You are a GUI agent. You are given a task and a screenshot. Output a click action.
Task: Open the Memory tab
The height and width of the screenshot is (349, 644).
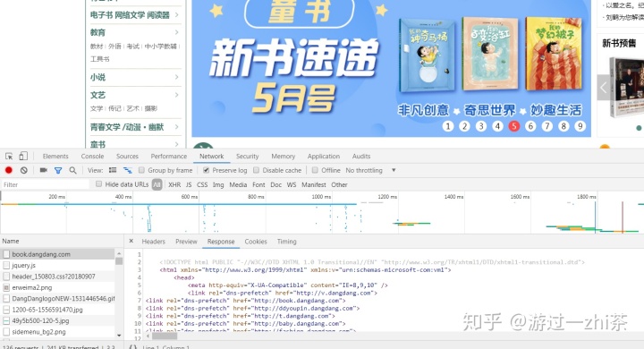coord(283,157)
